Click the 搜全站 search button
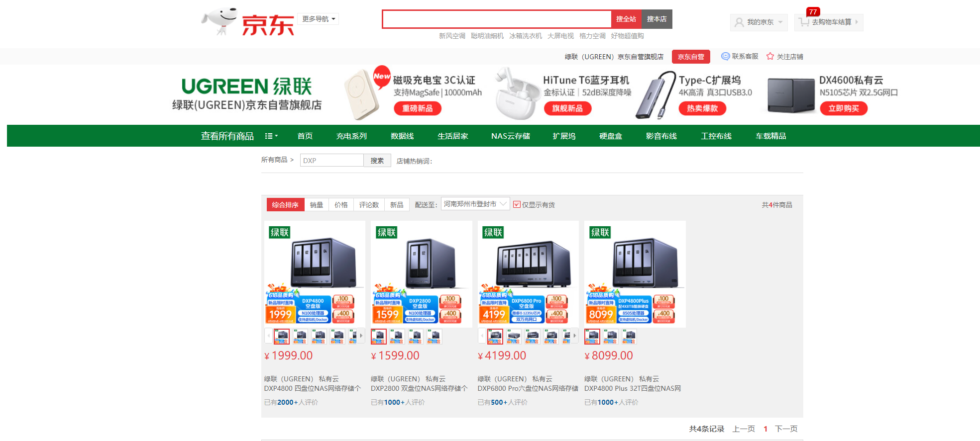 coord(626,19)
